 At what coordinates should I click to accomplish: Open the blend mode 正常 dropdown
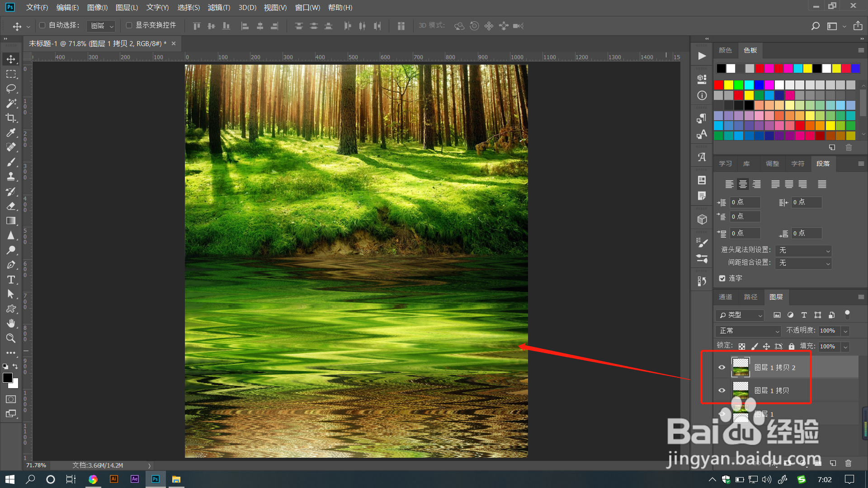click(749, 331)
